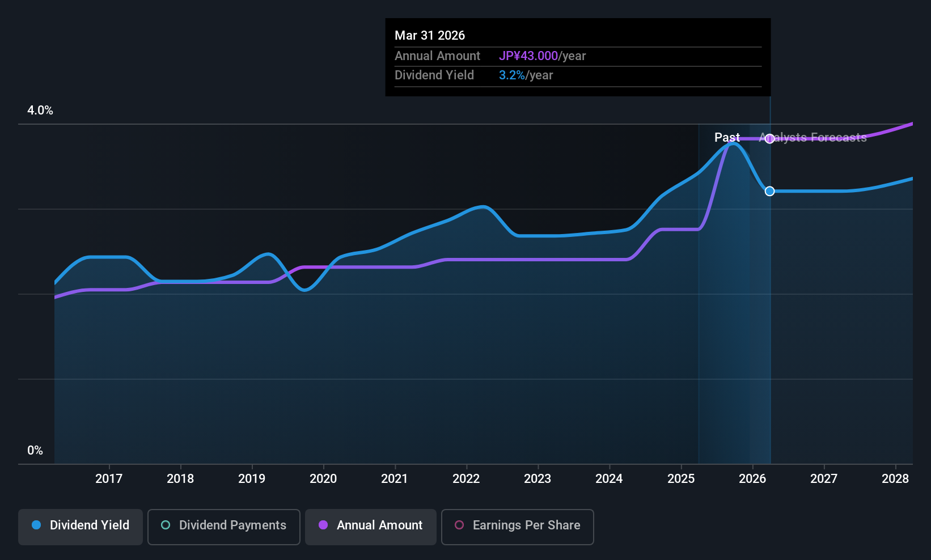Click the 4.0% axis gridline label
Screen dimensions: 931x560
point(40,111)
